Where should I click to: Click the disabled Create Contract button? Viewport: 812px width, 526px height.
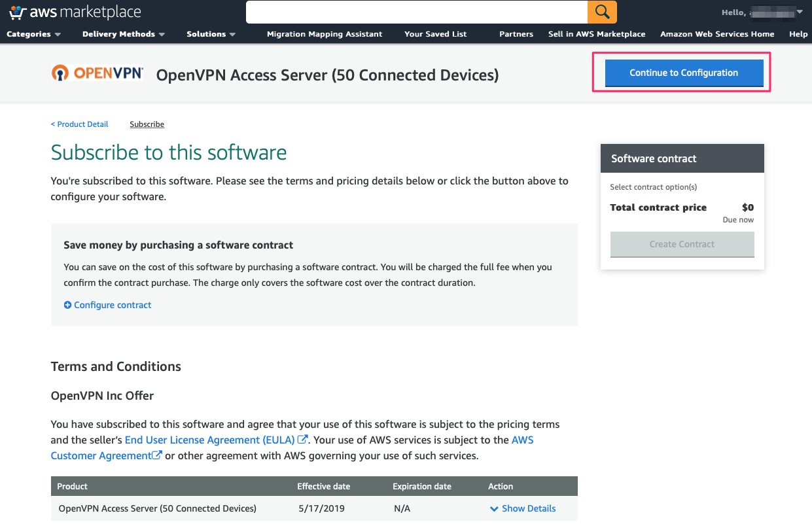[682, 244]
